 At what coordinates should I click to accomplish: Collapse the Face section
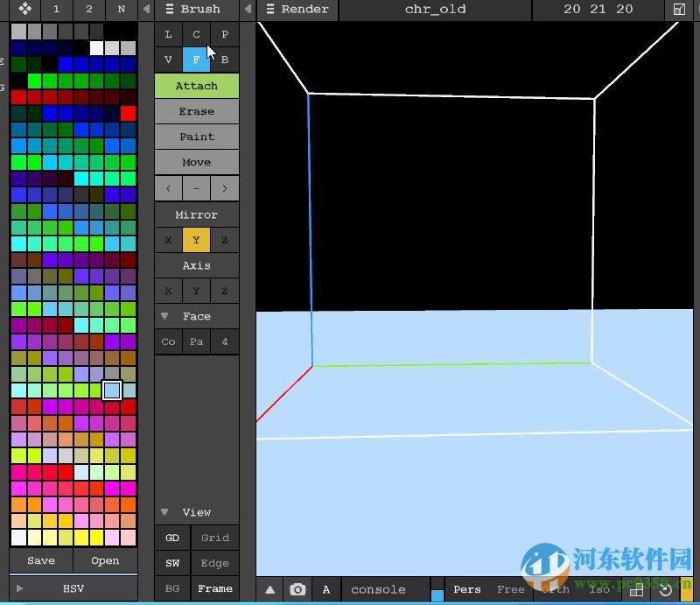tap(164, 316)
